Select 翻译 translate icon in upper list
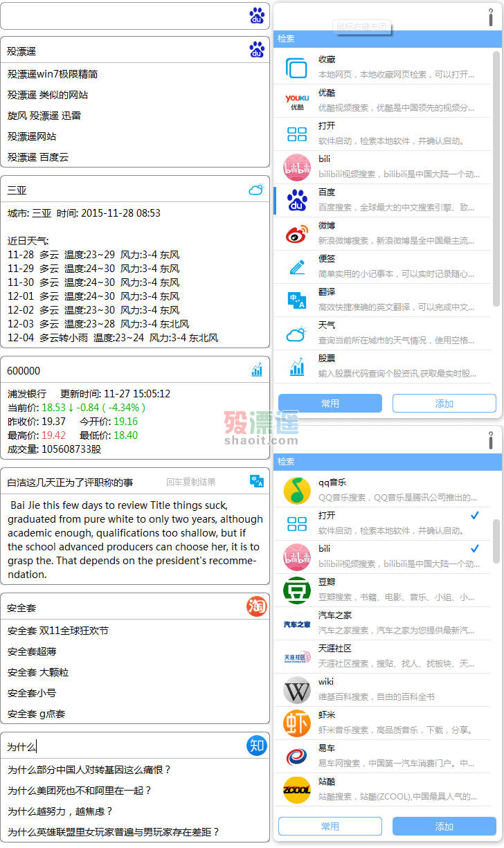The height and width of the screenshot is (848, 504). point(297,300)
